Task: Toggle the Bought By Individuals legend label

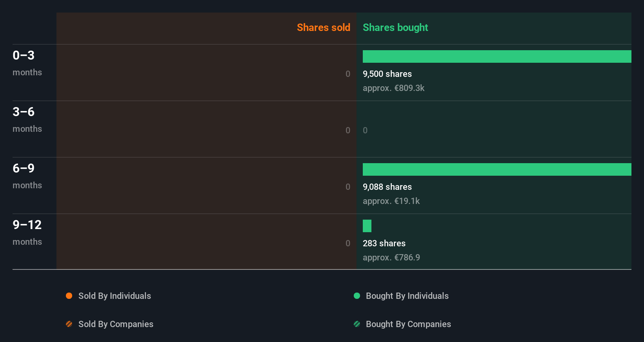Action: (407, 296)
